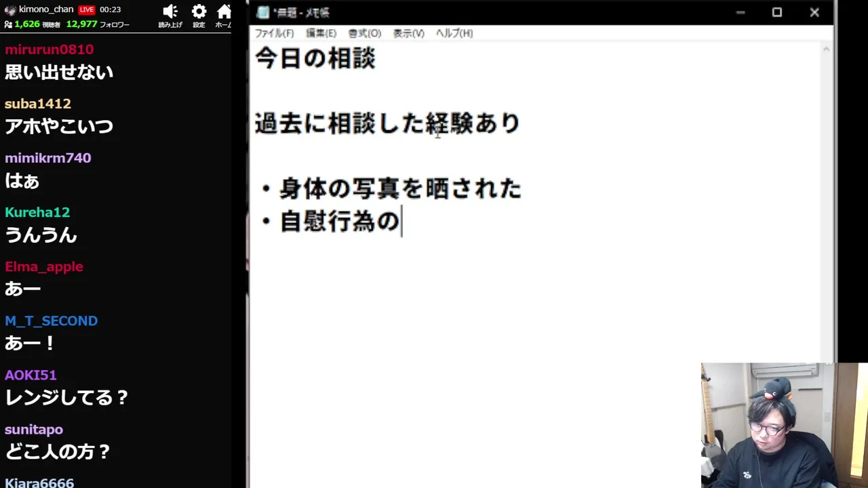Click the Notepad app icon in title bar

click(x=263, y=12)
